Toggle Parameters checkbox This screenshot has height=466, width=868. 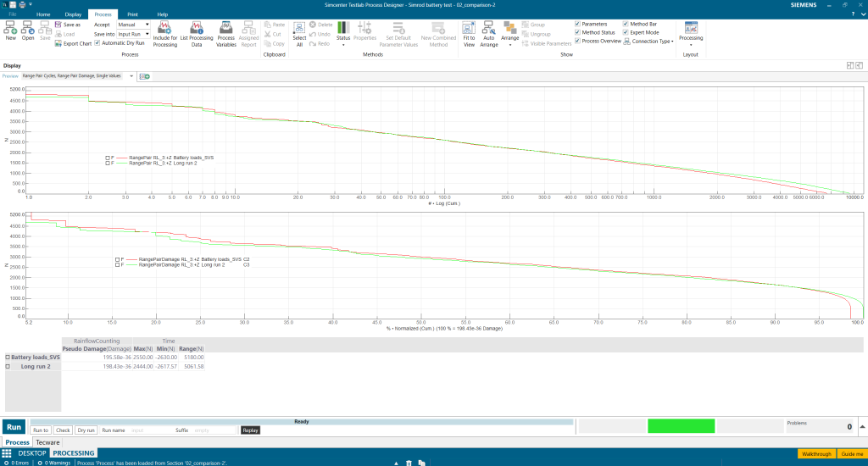point(577,25)
